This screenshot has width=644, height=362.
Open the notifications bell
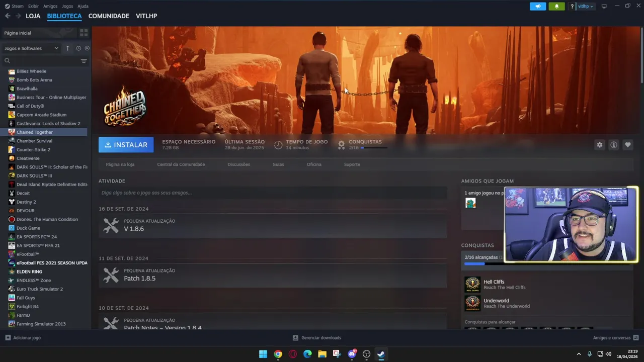pyautogui.click(x=556, y=6)
